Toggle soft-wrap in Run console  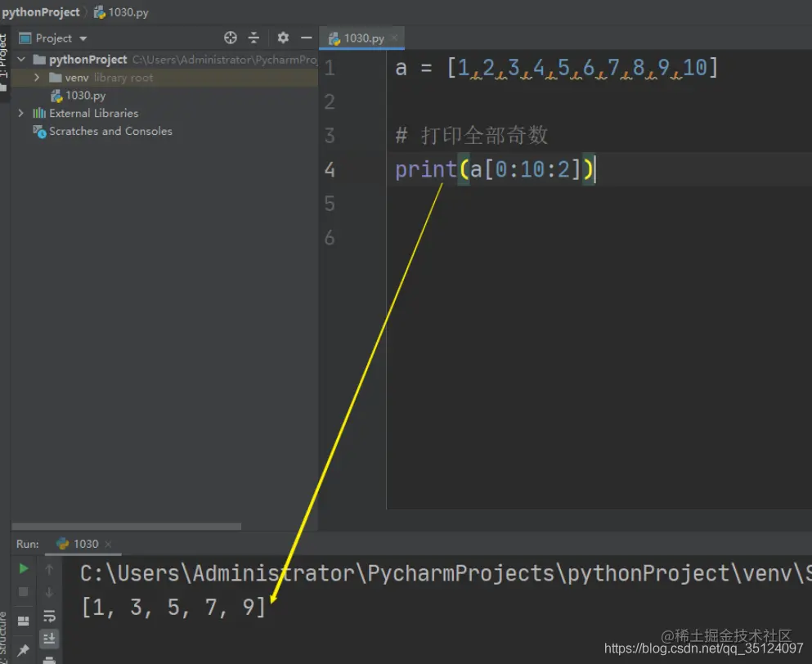tap(49, 616)
